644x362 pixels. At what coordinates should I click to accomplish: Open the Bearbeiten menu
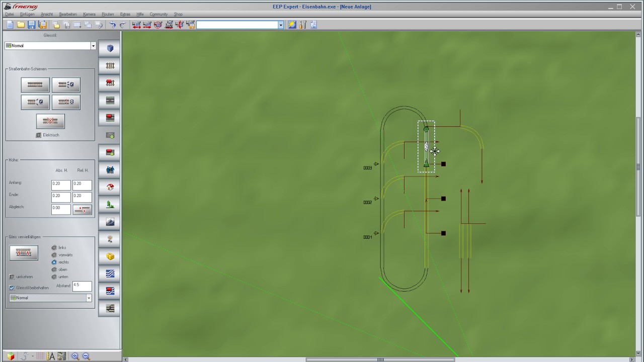point(68,14)
